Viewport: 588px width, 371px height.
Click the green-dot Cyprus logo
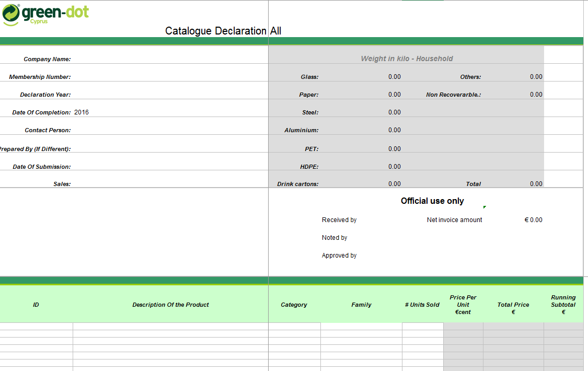click(x=45, y=15)
